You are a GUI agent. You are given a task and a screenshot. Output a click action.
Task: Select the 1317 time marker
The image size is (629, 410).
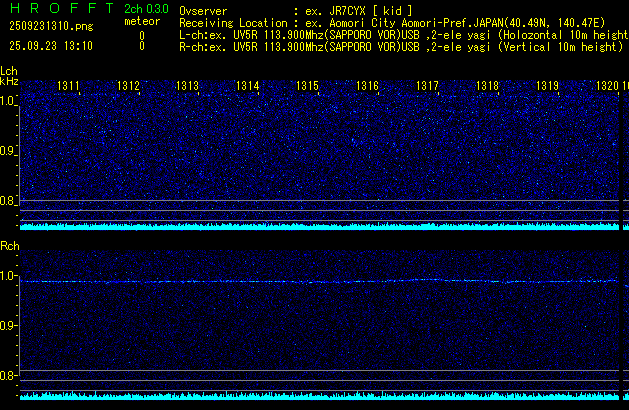click(427, 87)
